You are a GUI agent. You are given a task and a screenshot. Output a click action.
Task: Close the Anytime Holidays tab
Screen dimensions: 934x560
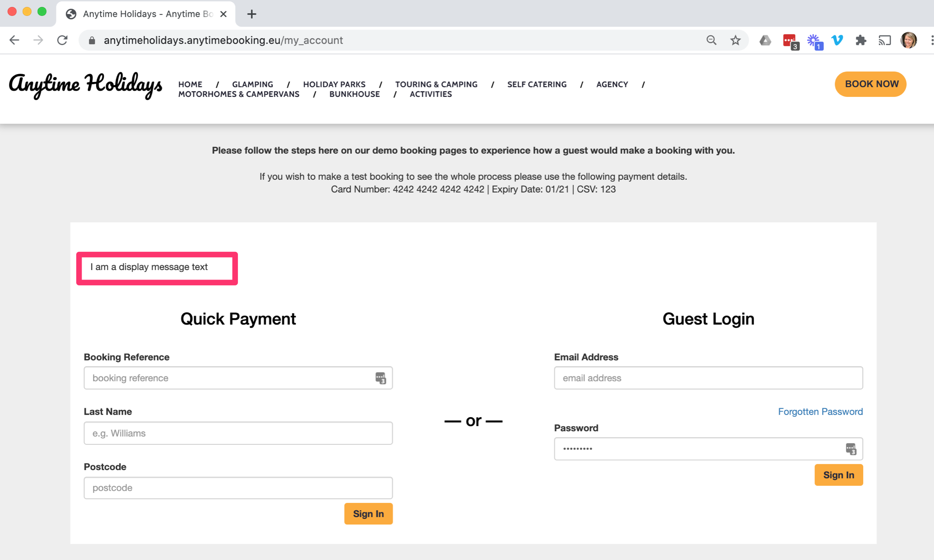click(223, 14)
